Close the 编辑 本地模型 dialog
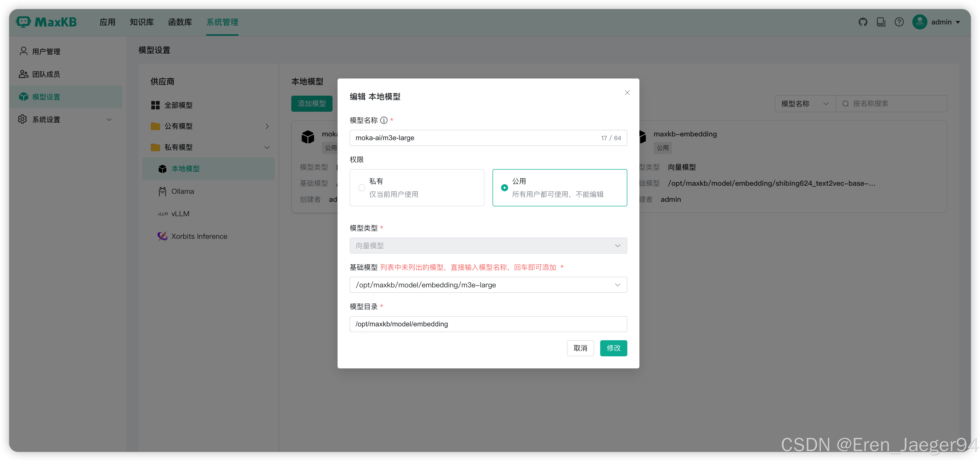The height and width of the screenshot is (461, 980). pyautogui.click(x=627, y=93)
